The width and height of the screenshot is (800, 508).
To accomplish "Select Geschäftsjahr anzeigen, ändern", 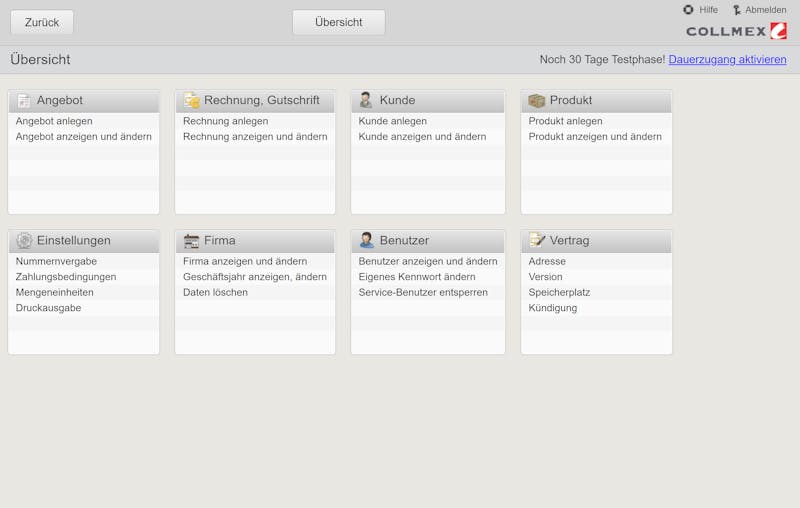I will (x=255, y=277).
